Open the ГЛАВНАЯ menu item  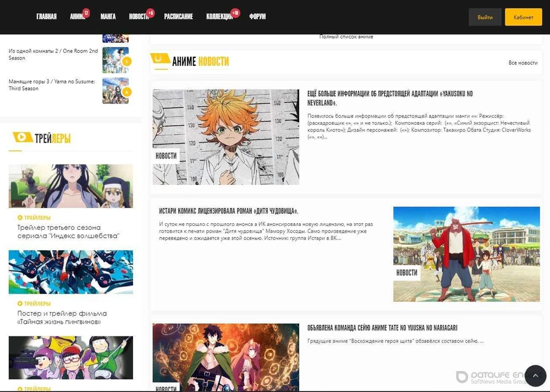46,16
